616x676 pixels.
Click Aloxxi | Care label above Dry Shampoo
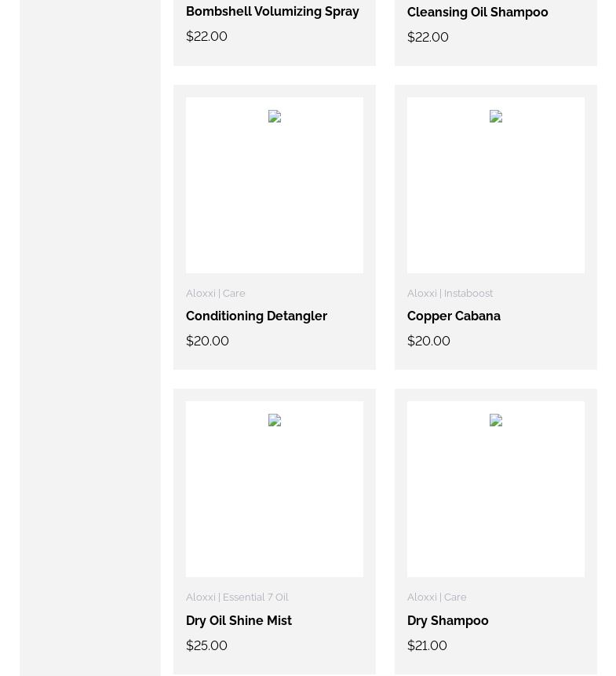click(436, 597)
